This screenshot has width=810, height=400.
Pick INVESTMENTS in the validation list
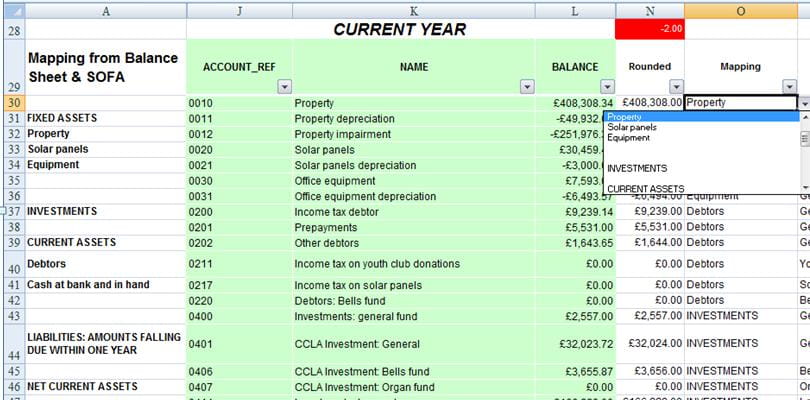tap(636, 168)
